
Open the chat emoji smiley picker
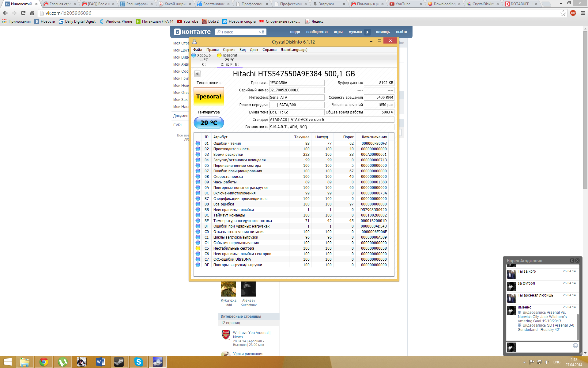(575, 346)
